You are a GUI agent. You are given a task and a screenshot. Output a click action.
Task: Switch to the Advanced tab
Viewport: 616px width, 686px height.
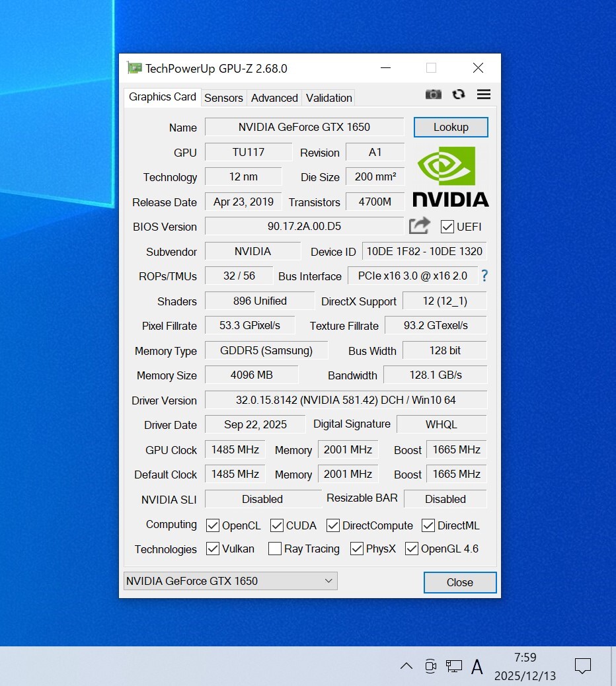coord(274,98)
